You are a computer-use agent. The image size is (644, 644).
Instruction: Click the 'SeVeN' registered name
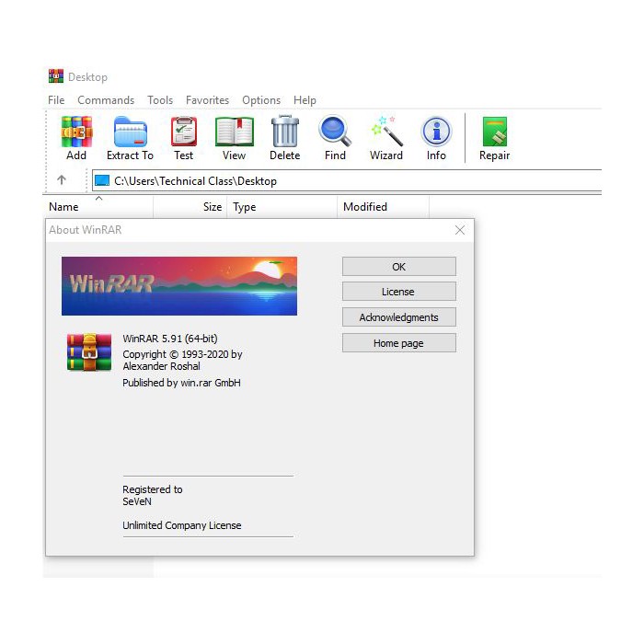coord(137,501)
